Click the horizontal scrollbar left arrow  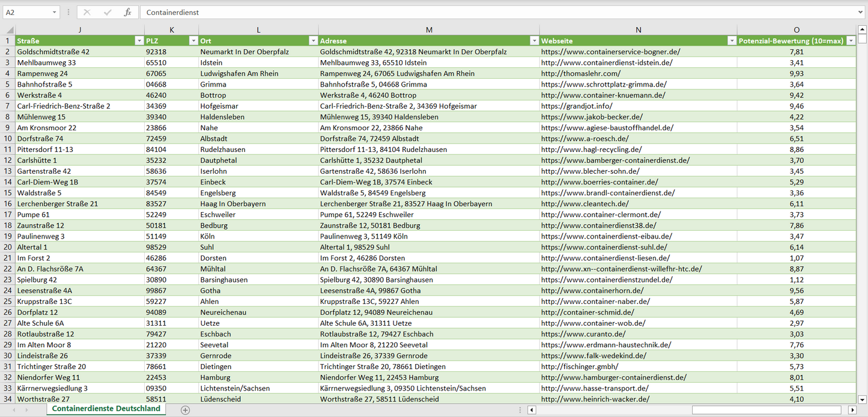pyautogui.click(x=532, y=410)
